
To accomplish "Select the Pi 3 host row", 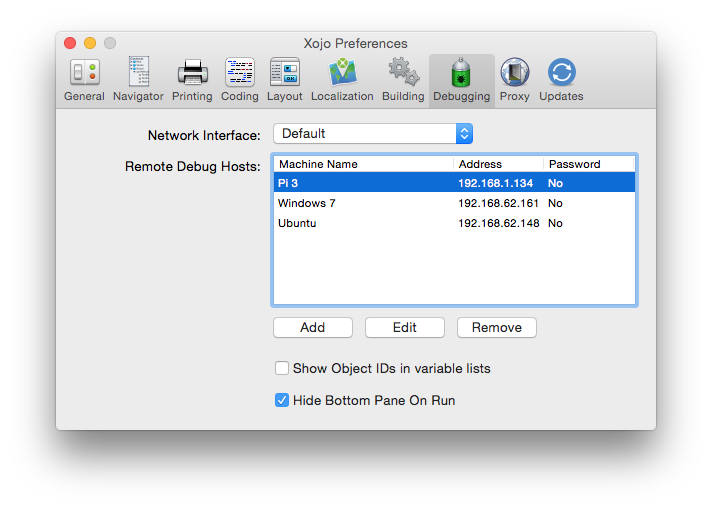I will (454, 183).
